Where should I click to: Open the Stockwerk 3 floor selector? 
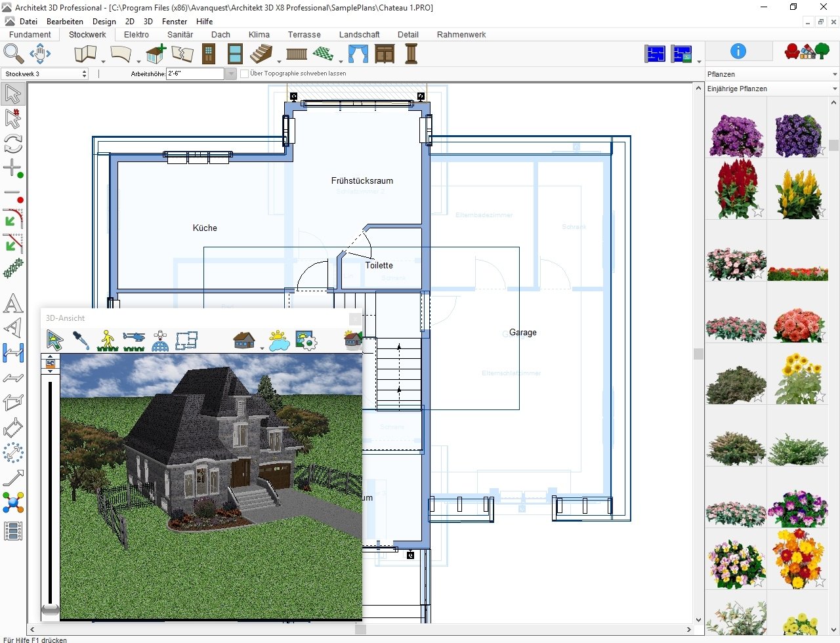pos(45,74)
